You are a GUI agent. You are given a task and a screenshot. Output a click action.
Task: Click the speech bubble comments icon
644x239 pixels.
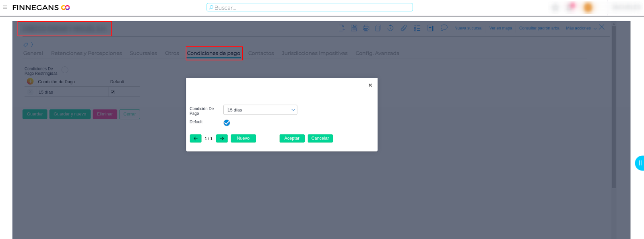pyautogui.click(x=444, y=28)
